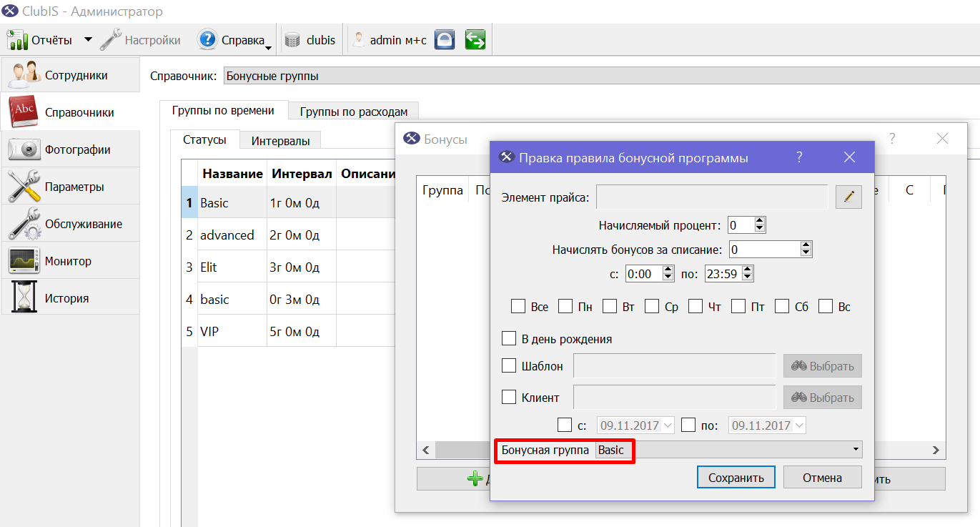Switch to Группы по расходам tab
Screen dimensions: 980x527
tap(354, 111)
